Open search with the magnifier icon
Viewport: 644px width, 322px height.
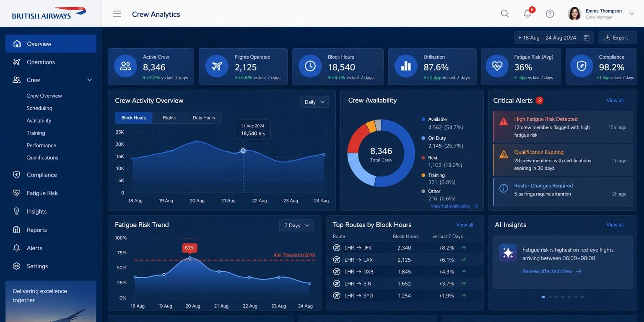coord(505,14)
